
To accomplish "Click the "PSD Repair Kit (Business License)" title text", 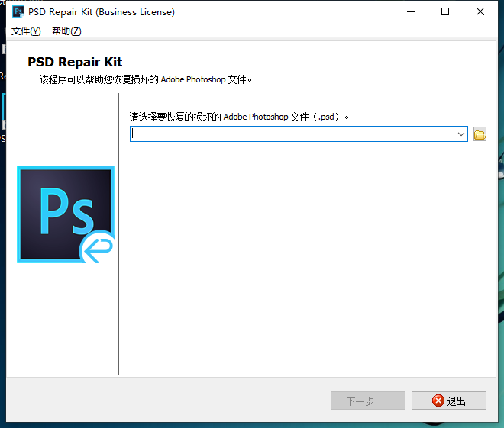I will tap(102, 11).
